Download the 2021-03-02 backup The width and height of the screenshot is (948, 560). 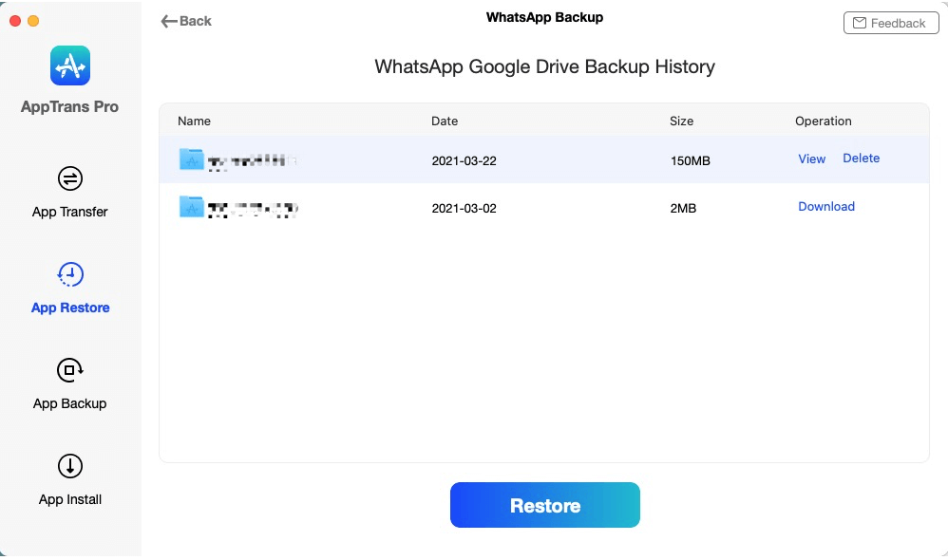826,207
